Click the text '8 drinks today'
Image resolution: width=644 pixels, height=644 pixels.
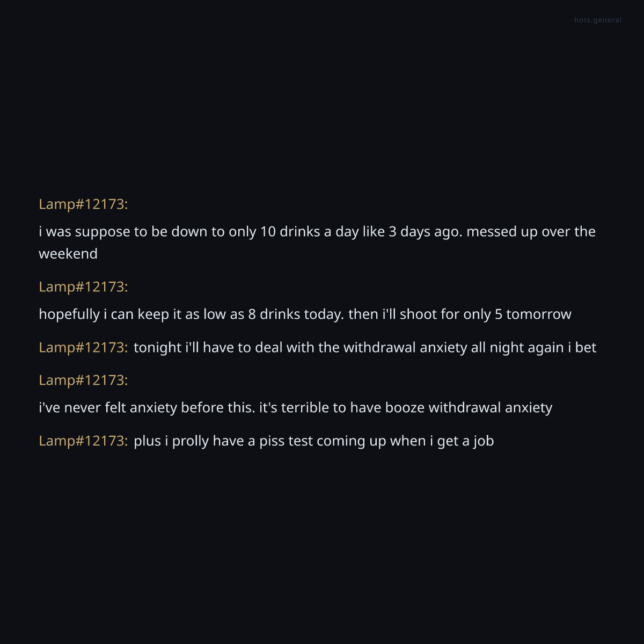point(296,314)
